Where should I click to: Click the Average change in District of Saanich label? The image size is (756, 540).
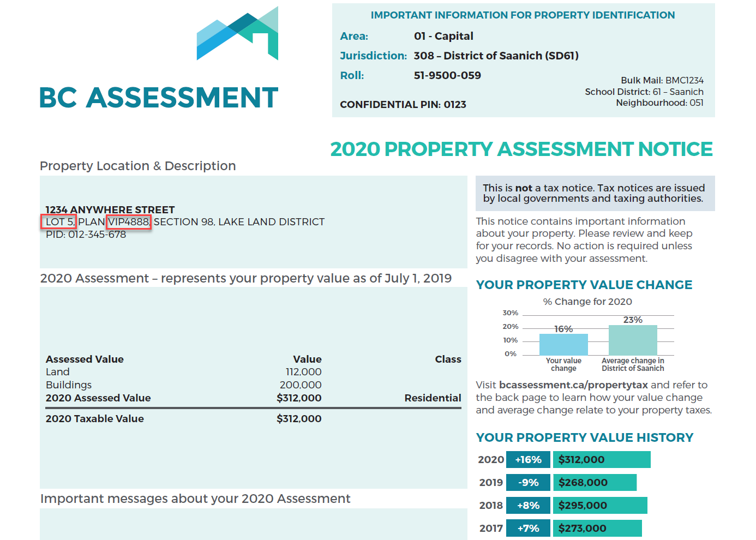coord(633,364)
